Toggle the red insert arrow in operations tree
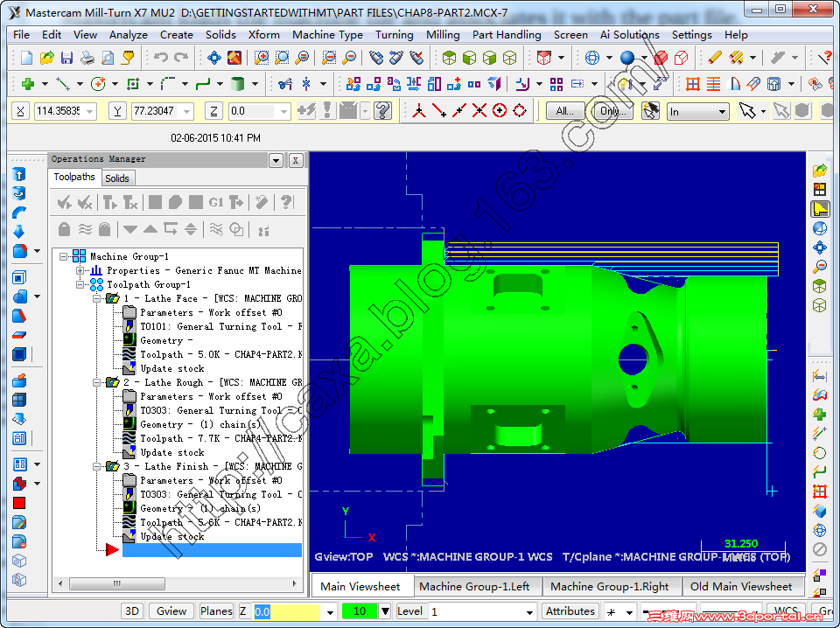The width and height of the screenshot is (840, 628). [112, 550]
